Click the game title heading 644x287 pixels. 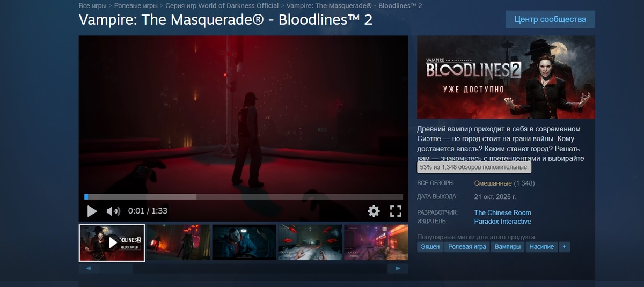click(x=225, y=19)
